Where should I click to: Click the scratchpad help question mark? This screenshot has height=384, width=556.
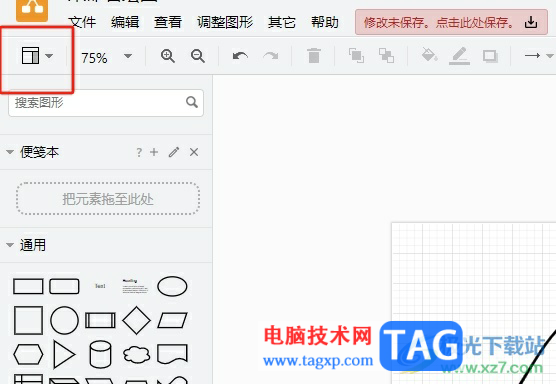tap(139, 152)
